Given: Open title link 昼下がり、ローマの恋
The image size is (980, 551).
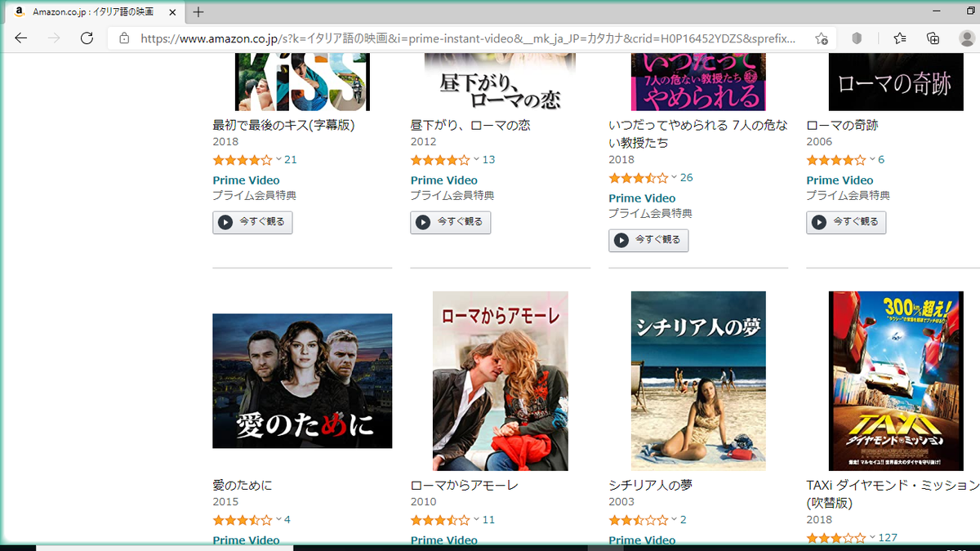Looking at the screenshot, I should click(470, 125).
